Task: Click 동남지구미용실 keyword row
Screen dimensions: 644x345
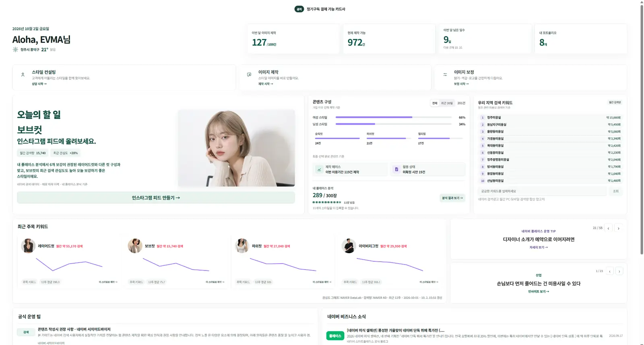Action: tap(550, 125)
